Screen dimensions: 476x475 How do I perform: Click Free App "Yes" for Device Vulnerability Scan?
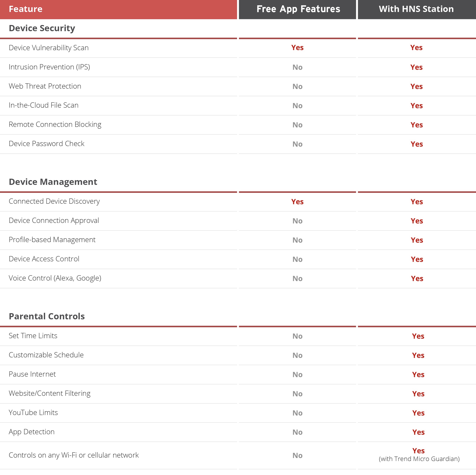297,48
